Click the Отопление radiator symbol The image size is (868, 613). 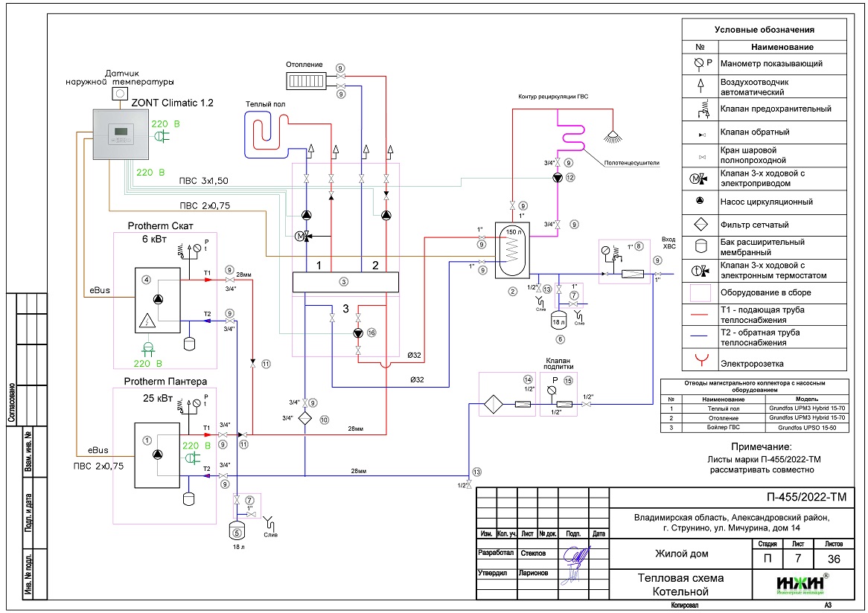tap(304, 78)
